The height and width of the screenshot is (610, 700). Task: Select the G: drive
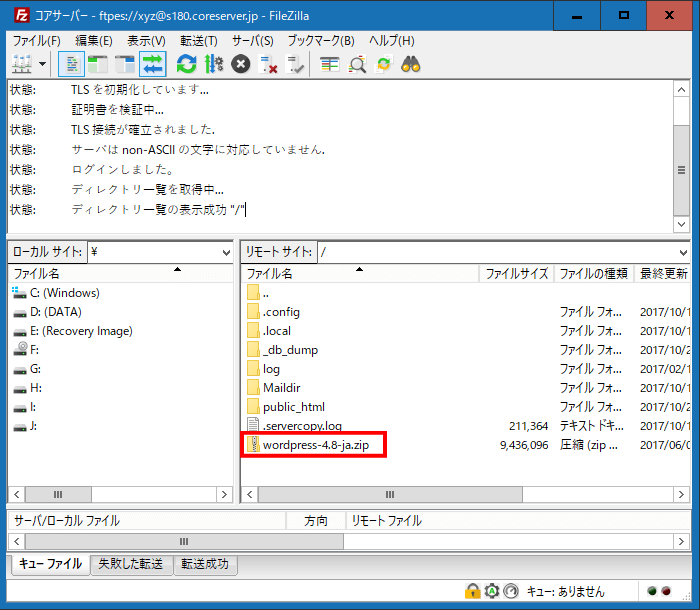pyautogui.click(x=27, y=369)
